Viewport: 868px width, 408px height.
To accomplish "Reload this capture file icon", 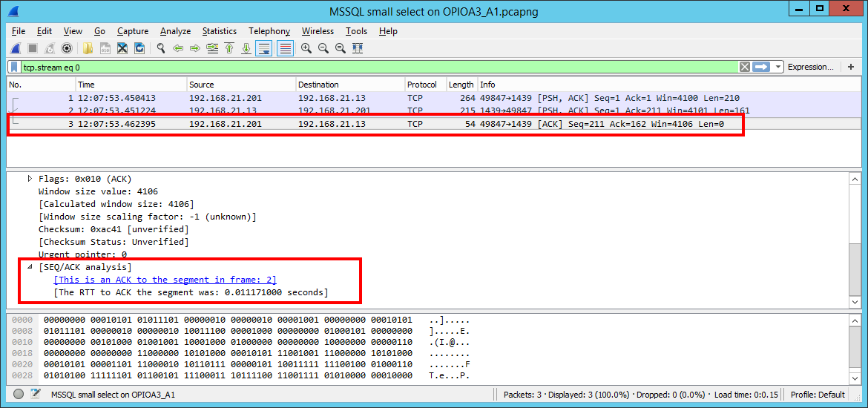I will (139, 48).
